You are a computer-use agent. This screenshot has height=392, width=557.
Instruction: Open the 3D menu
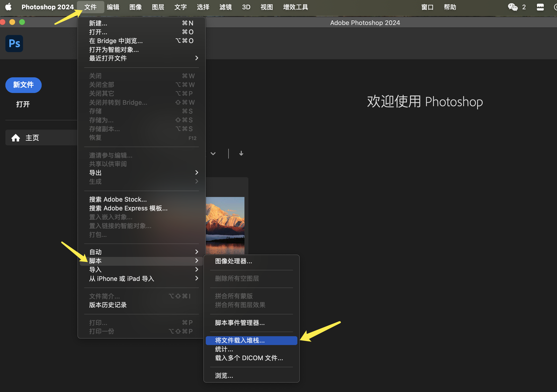tap(246, 7)
